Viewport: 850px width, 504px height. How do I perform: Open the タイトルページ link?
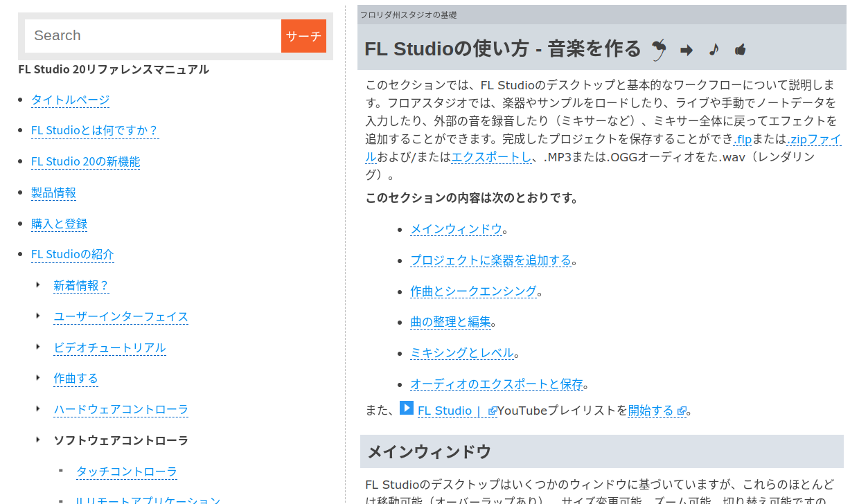point(70,100)
